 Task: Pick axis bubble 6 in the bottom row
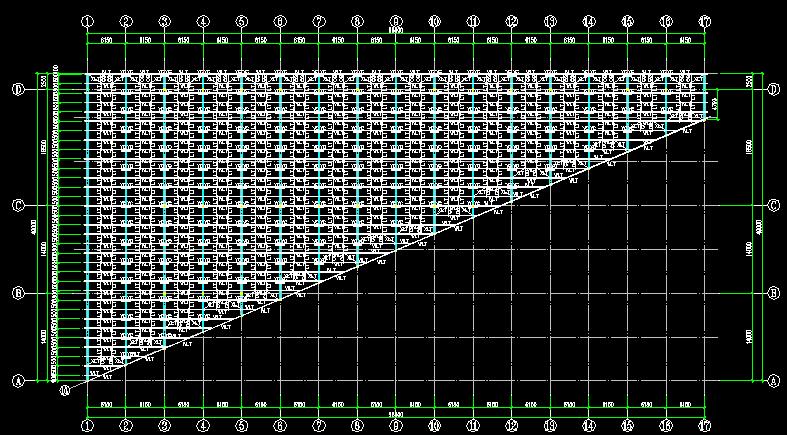point(280,426)
